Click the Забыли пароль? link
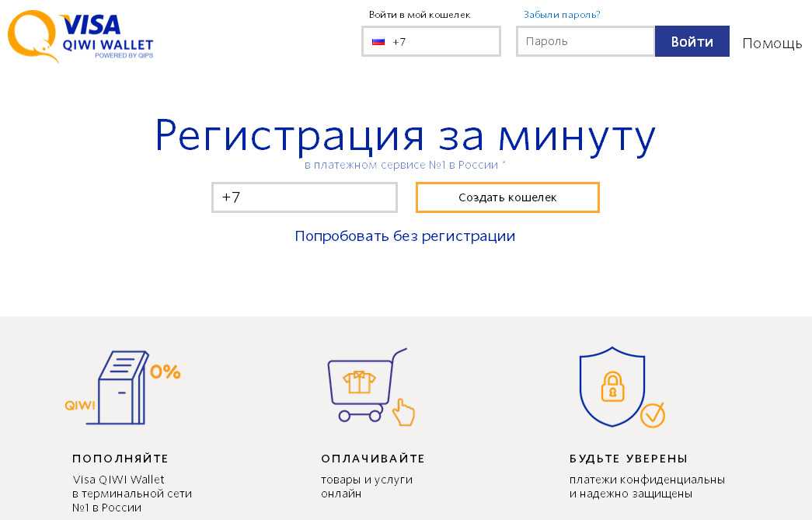Screen dimensions: 812x520 coord(562,15)
